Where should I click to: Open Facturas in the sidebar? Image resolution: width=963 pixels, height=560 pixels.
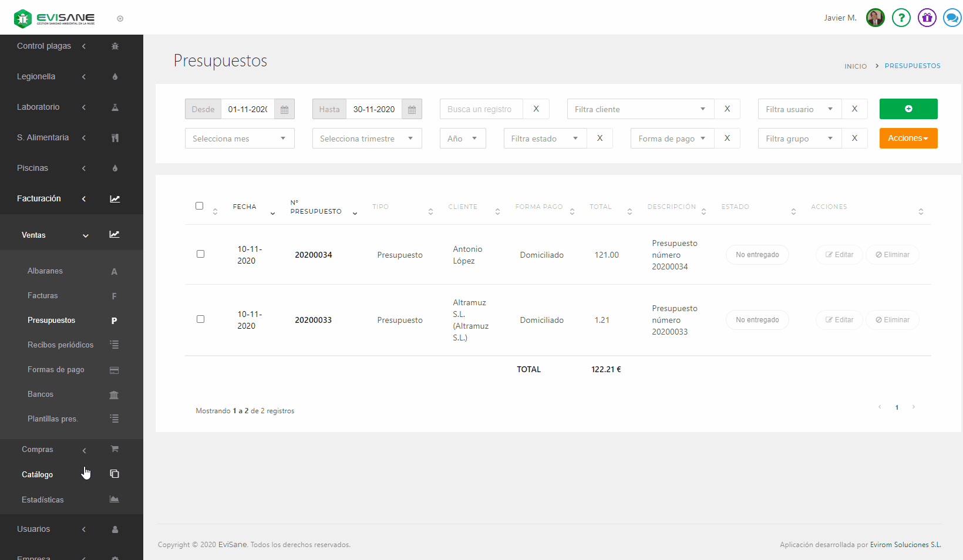[x=43, y=296]
